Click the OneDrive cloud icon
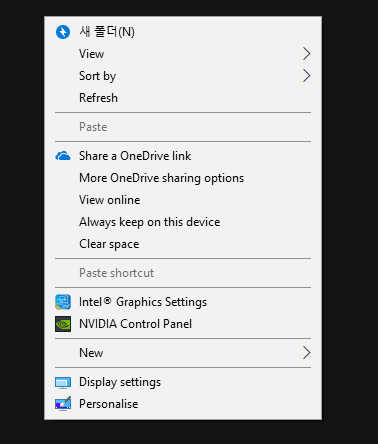378x444 pixels. (x=63, y=156)
